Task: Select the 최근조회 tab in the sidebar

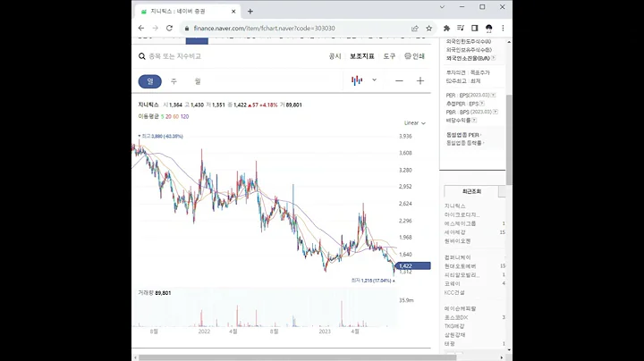Action: point(471,191)
